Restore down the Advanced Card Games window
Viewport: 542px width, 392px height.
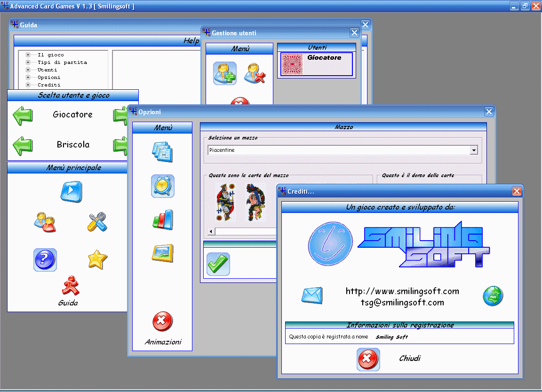click(x=525, y=6)
